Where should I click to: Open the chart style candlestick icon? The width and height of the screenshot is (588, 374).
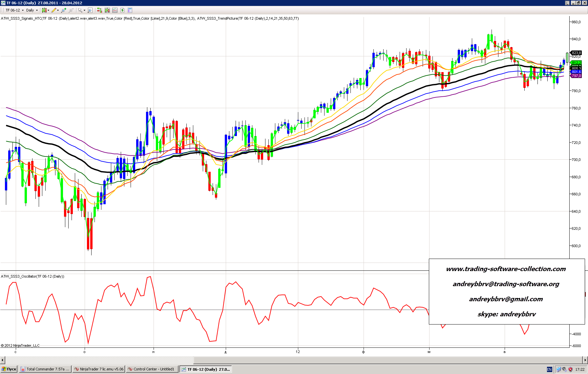(44, 10)
